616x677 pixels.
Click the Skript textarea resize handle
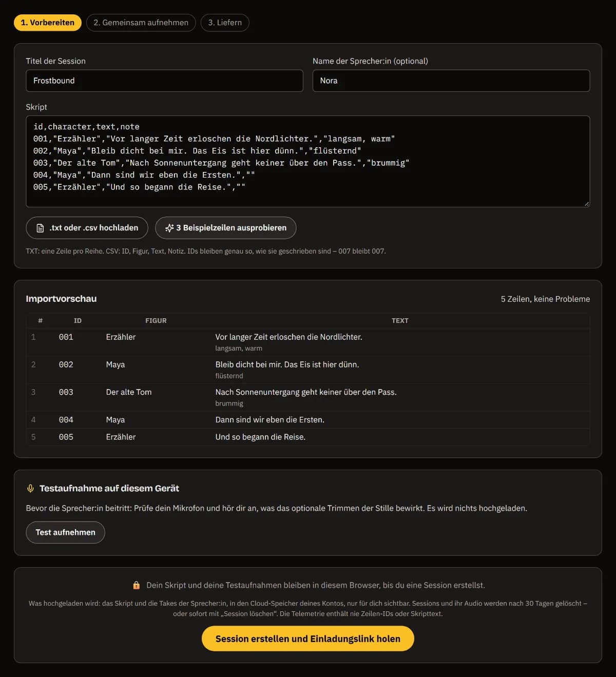pyautogui.click(x=587, y=204)
